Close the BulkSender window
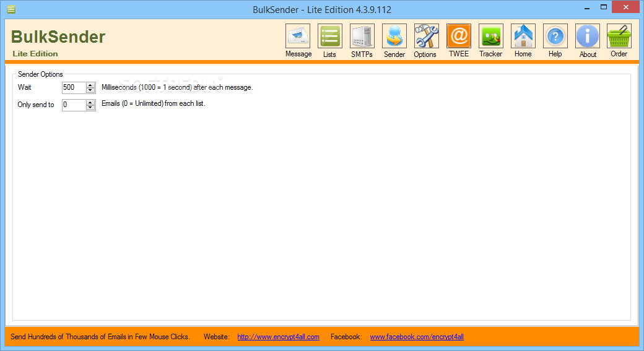Screen dimensions: 644x351 pos(626,7)
